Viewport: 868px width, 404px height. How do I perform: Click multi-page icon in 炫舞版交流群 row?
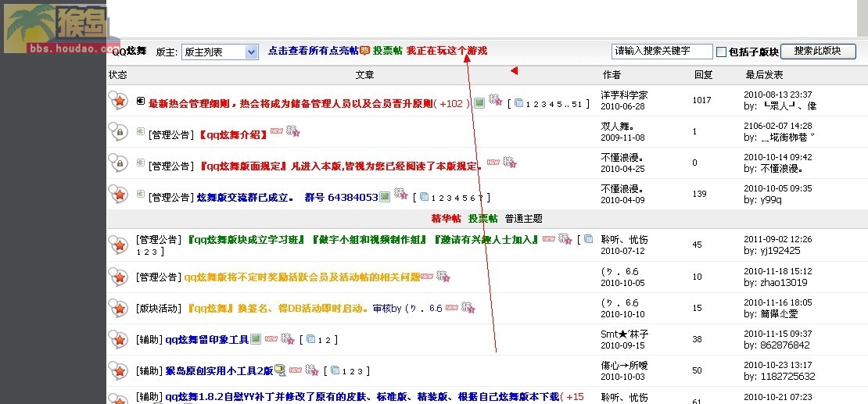click(424, 196)
